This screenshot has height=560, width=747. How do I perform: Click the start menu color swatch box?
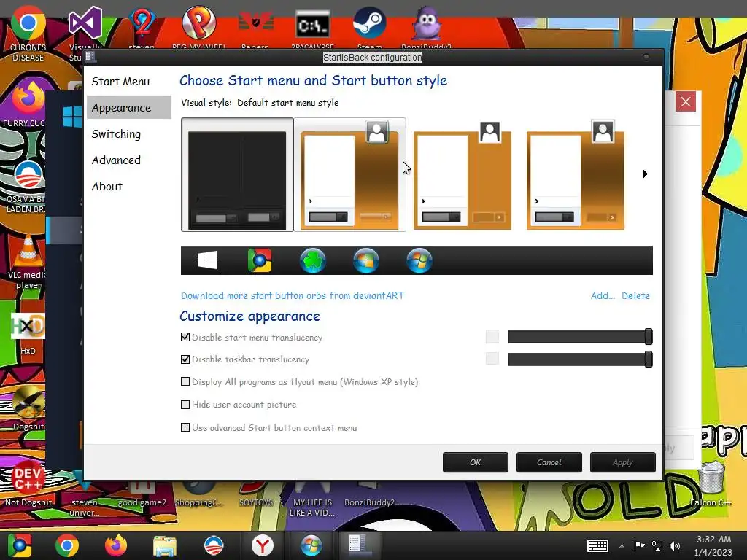pos(492,336)
